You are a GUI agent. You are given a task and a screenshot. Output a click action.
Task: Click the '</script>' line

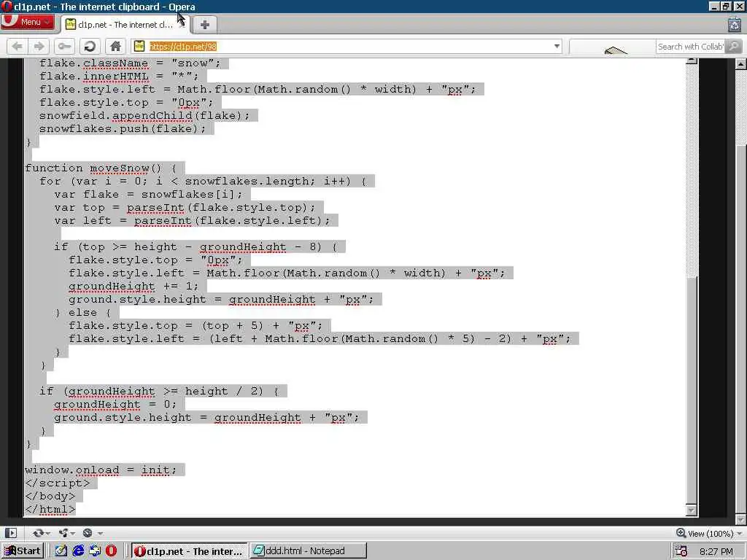(x=57, y=483)
